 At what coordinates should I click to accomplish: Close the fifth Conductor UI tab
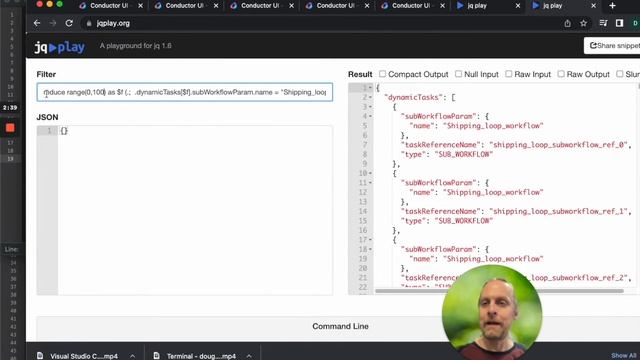(442, 6)
